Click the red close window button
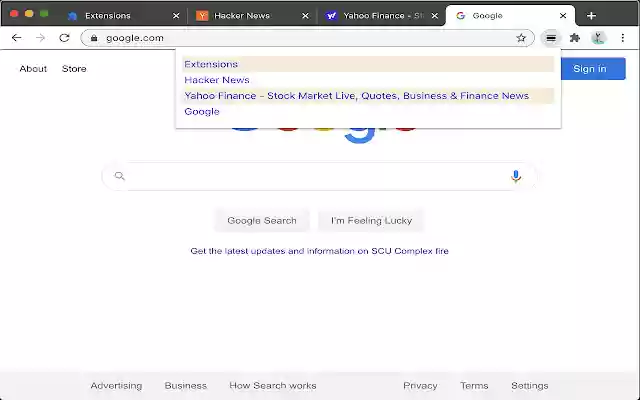 coord(14,13)
